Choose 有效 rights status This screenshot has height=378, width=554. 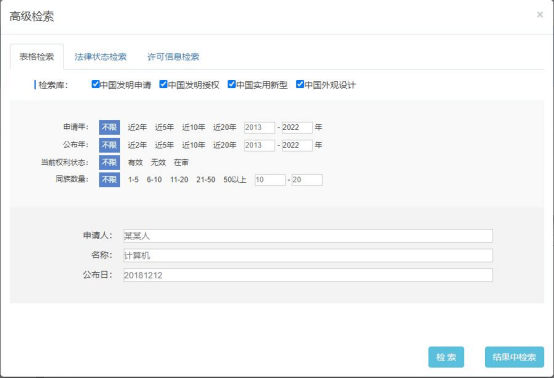(135, 163)
